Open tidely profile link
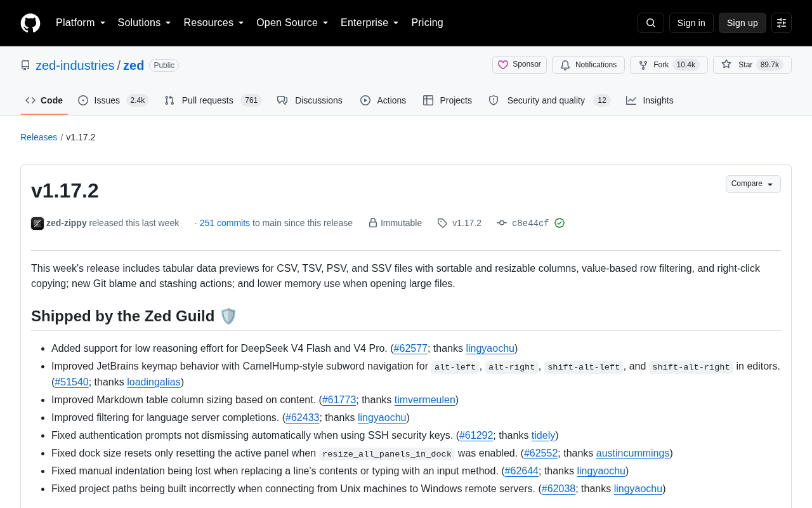This screenshot has height=508, width=812. point(544,435)
